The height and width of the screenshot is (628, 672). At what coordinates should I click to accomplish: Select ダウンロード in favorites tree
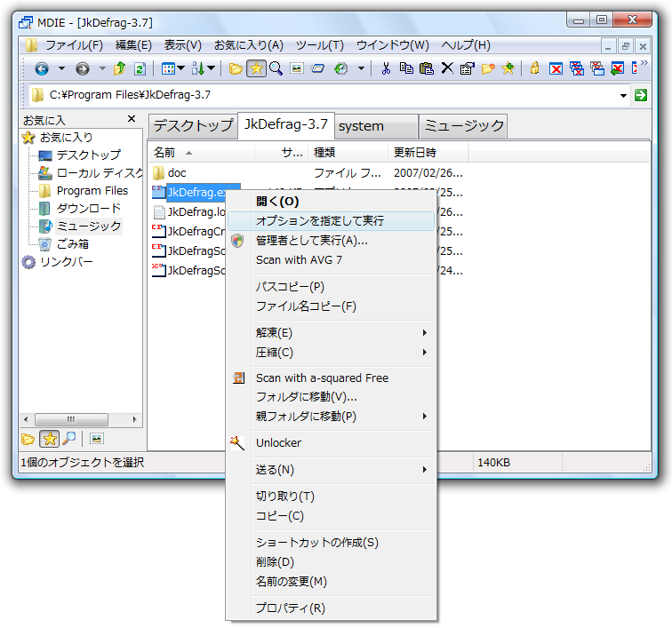click(88, 208)
